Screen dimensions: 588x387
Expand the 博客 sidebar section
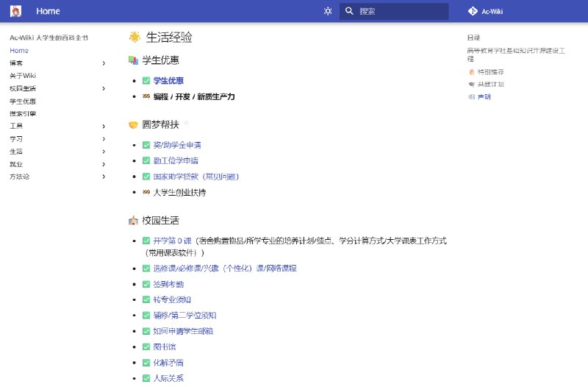(x=104, y=63)
